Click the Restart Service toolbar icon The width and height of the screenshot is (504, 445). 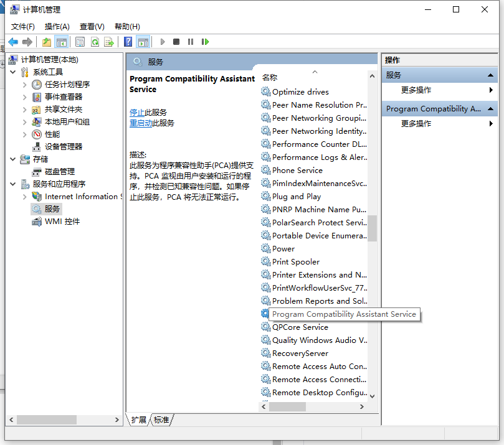click(204, 42)
